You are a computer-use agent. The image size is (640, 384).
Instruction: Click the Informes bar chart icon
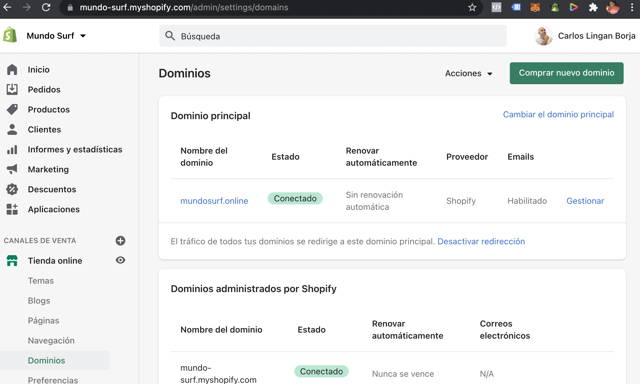pyautogui.click(x=12, y=150)
